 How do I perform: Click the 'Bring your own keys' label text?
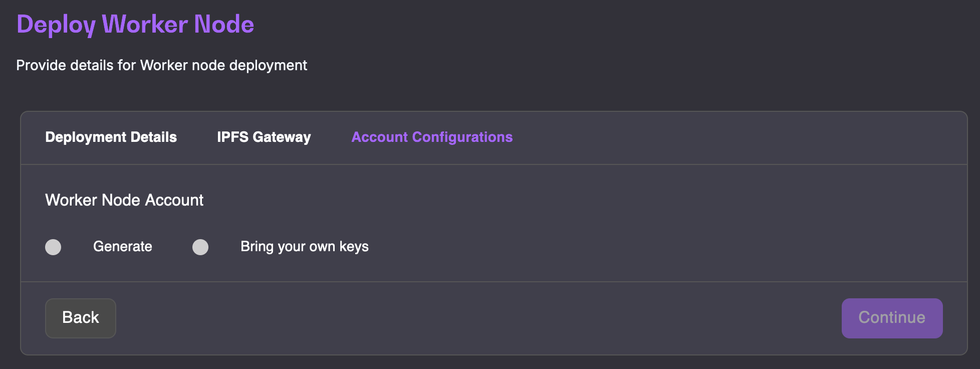tap(304, 247)
